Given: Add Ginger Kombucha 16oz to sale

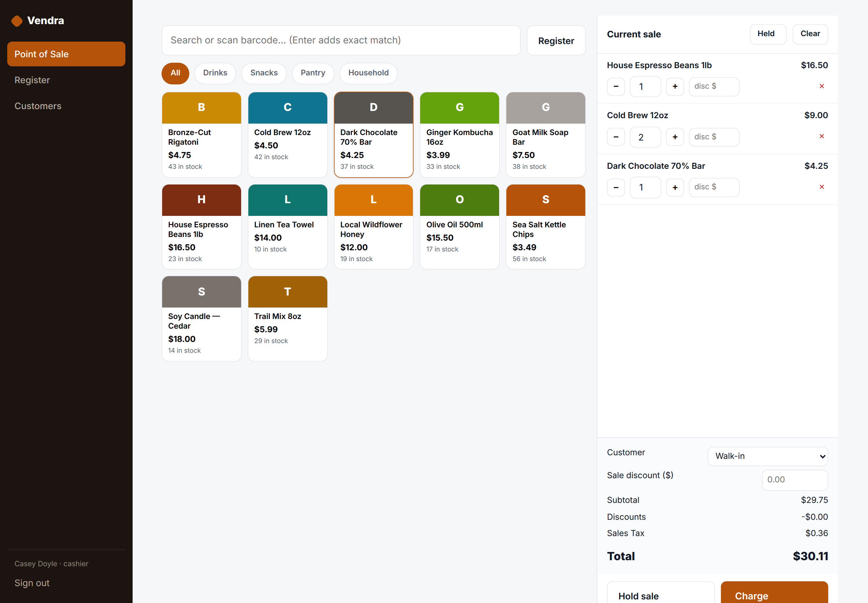Looking at the screenshot, I should pos(459,134).
